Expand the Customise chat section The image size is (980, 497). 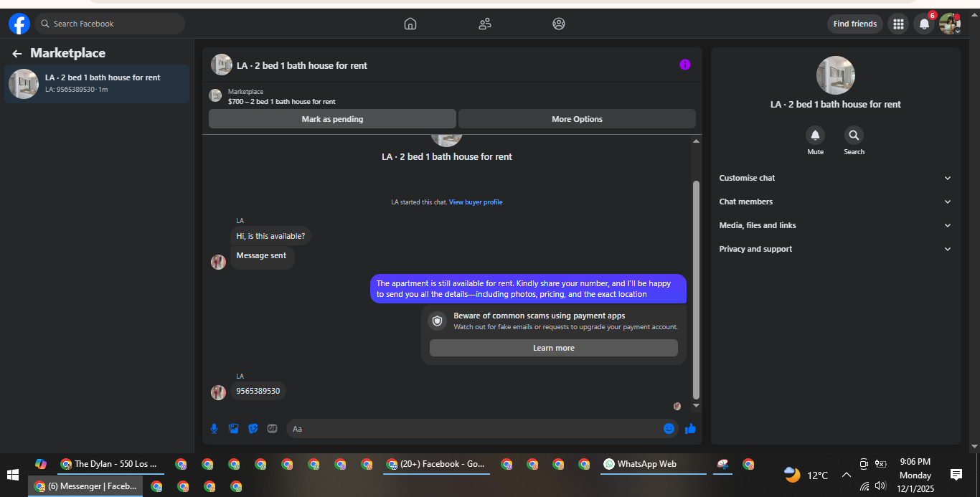(835, 178)
